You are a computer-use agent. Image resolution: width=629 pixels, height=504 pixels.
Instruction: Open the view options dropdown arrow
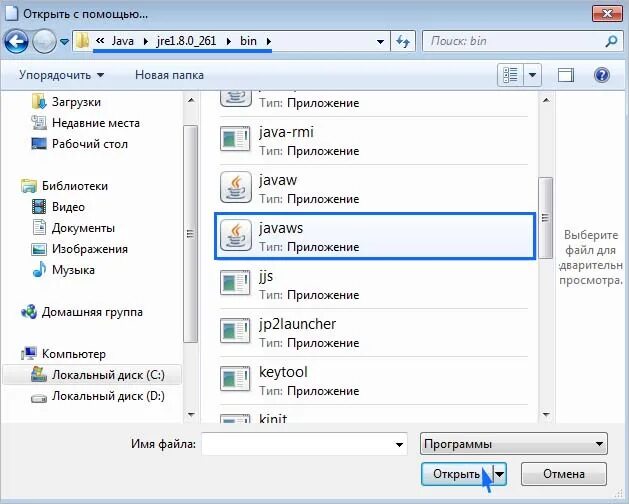pyautogui.click(x=532, y=75)
